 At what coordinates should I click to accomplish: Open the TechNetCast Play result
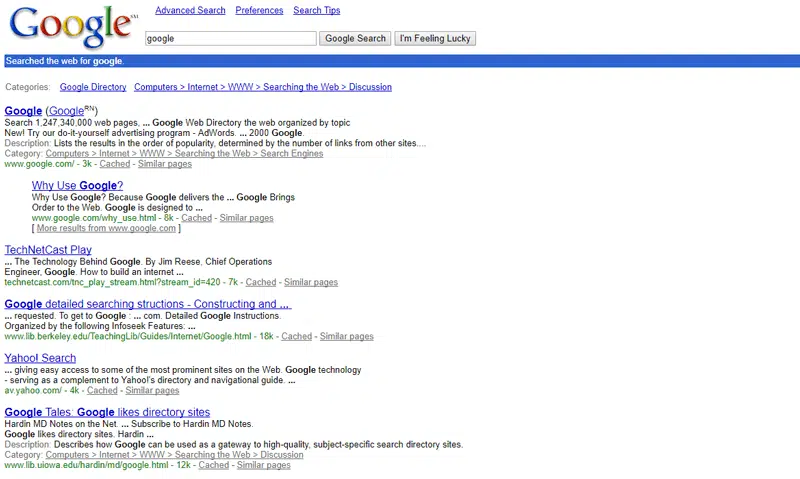click(48, 250)
